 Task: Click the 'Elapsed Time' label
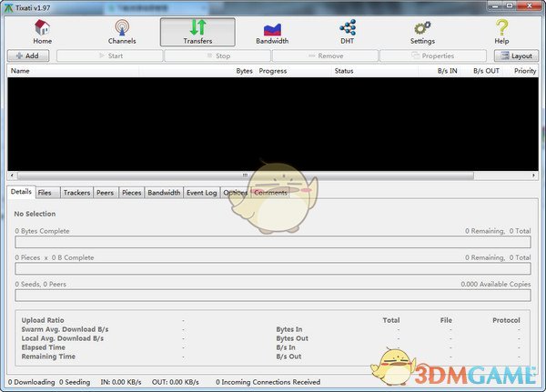(x=43, y=347)
